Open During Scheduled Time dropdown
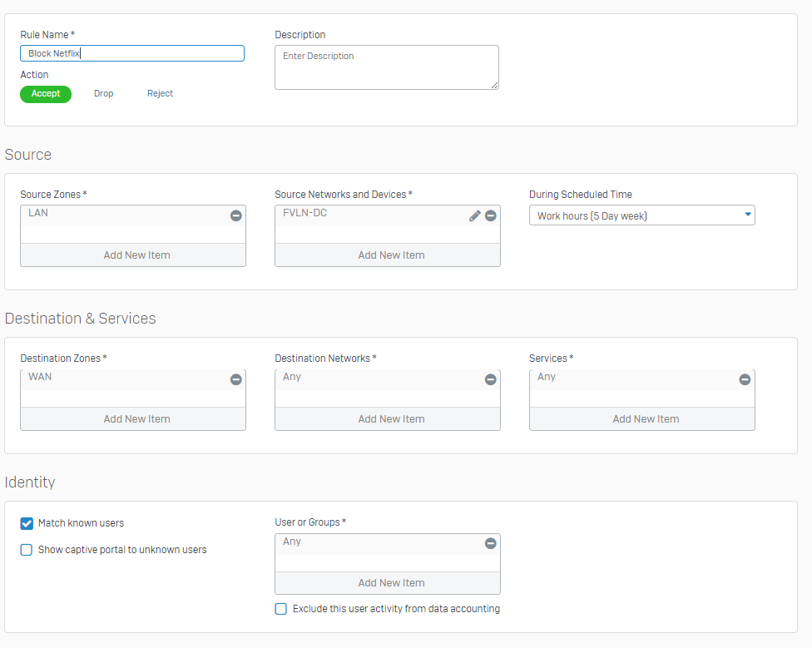This screenshot has height=648, width=812. (x=641, y=215)
